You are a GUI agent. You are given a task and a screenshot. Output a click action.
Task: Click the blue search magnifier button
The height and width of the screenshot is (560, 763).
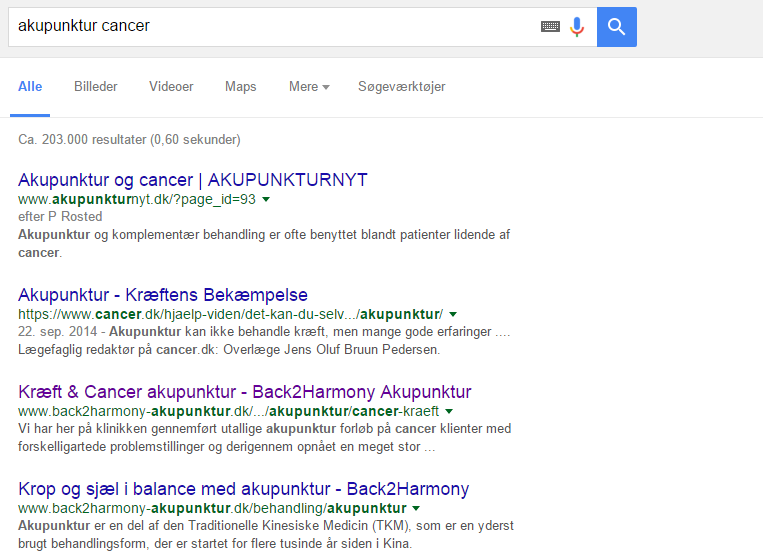(x=616, y=27)
